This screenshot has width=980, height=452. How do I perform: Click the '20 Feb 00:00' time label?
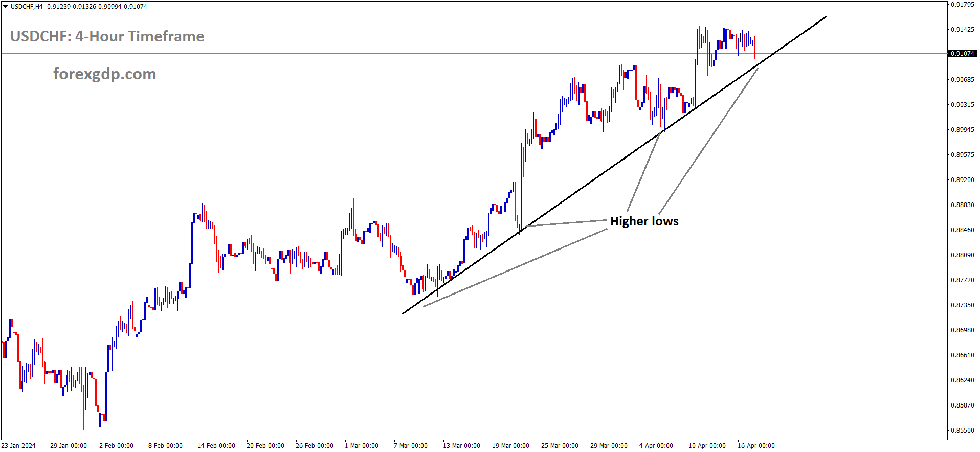(265, 446)
